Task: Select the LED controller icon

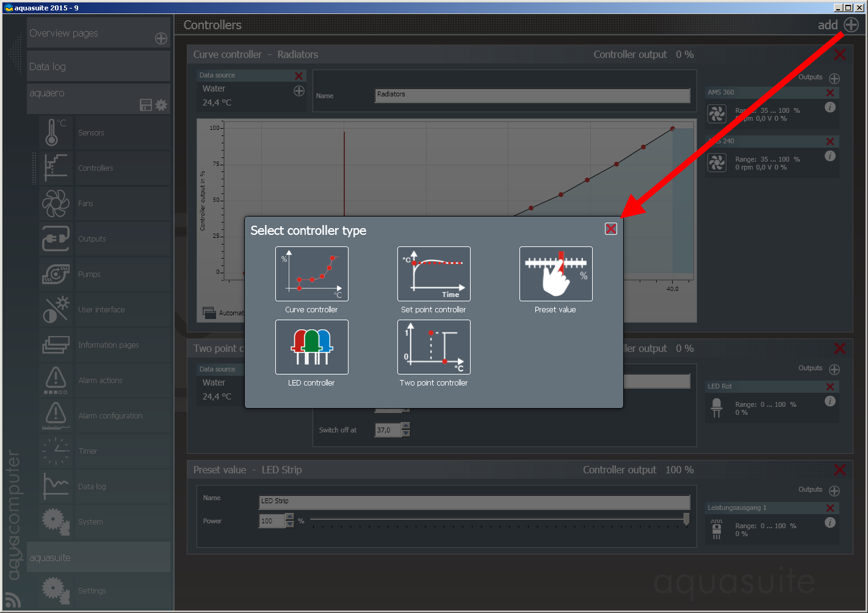Action: [x=311, y=347]
